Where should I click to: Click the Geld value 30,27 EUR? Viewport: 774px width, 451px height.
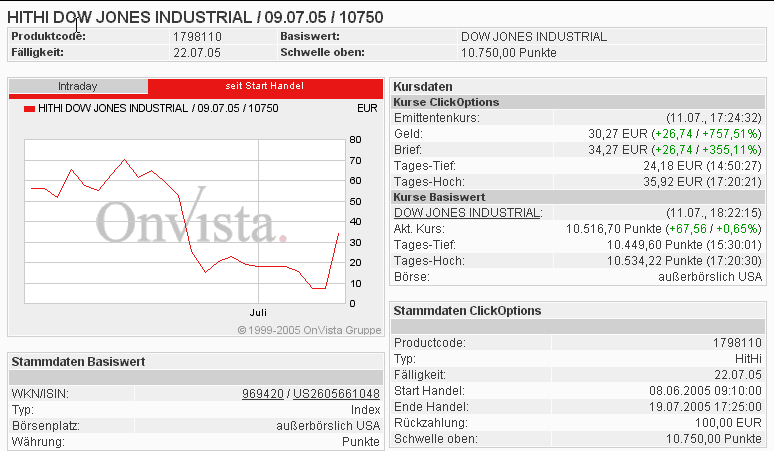[618, 134]
